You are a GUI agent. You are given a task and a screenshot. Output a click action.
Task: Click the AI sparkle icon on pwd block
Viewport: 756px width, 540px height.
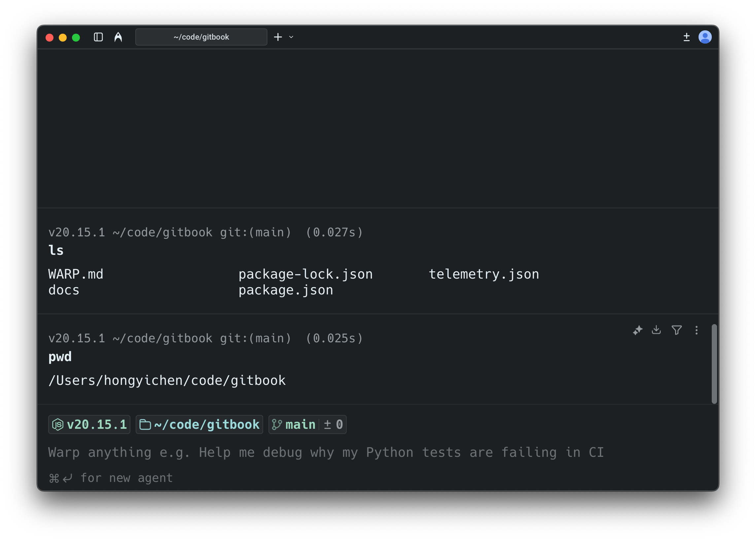(x=637, y=330)
